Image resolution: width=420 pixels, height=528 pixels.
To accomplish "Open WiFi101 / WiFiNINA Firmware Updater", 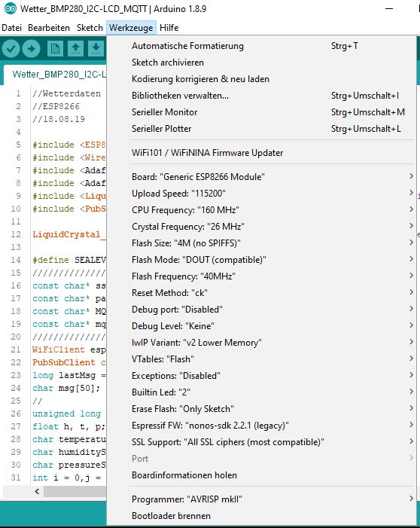I will pyautogui.click(x=262, y=153).
